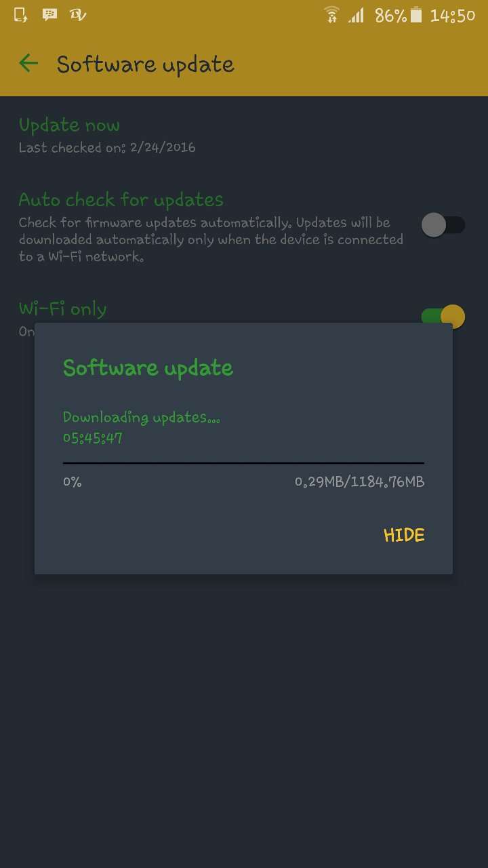Tap the 0.29MB/1184.76MB size label
488x868 pixels.
(359, 482)
